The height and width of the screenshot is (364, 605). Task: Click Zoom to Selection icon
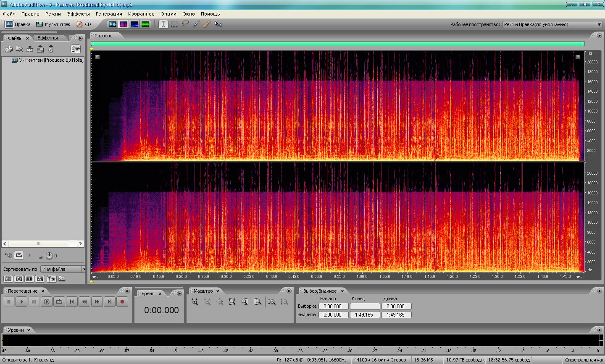click(232, 302)
